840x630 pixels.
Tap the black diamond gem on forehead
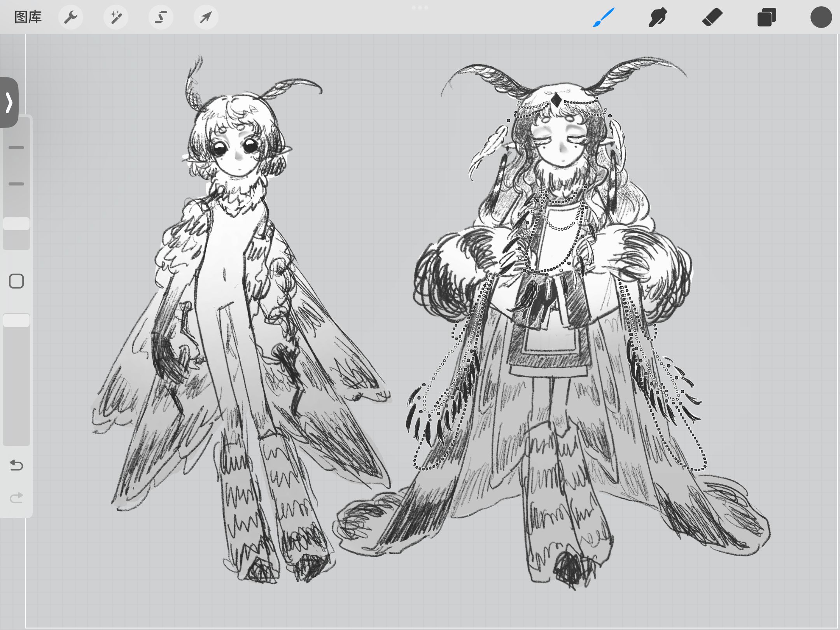(557, 101)
